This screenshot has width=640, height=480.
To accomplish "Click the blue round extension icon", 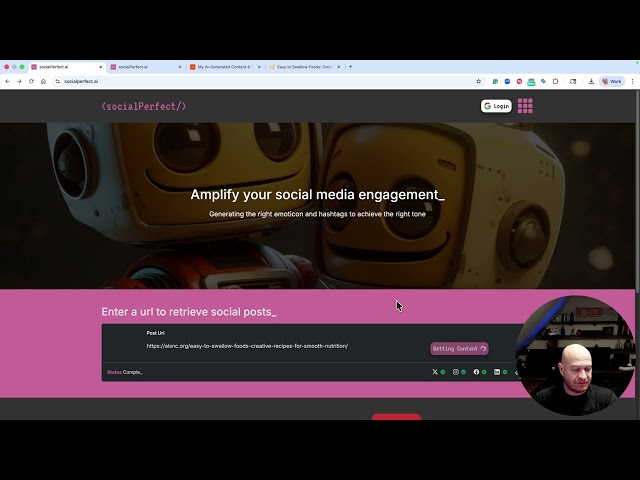I will [507, 81].
